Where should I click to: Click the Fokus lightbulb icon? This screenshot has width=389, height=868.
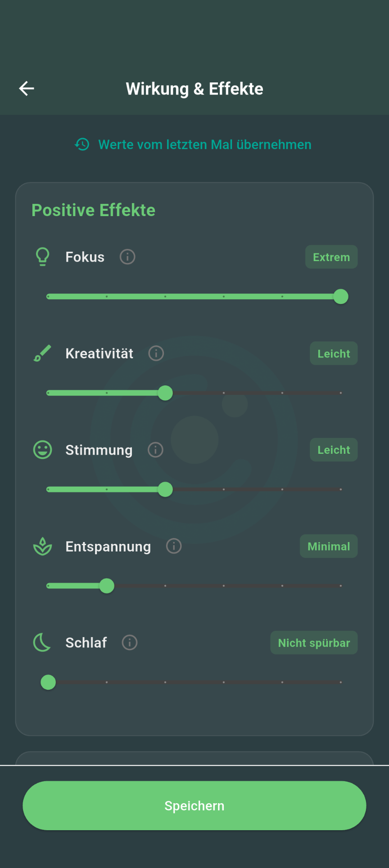click(x=43, y=257)
